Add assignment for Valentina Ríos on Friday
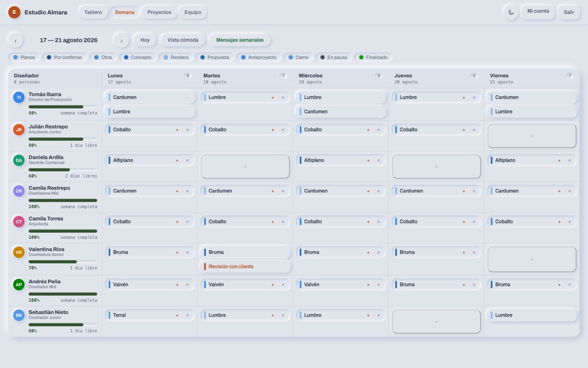 pos(532,259)
